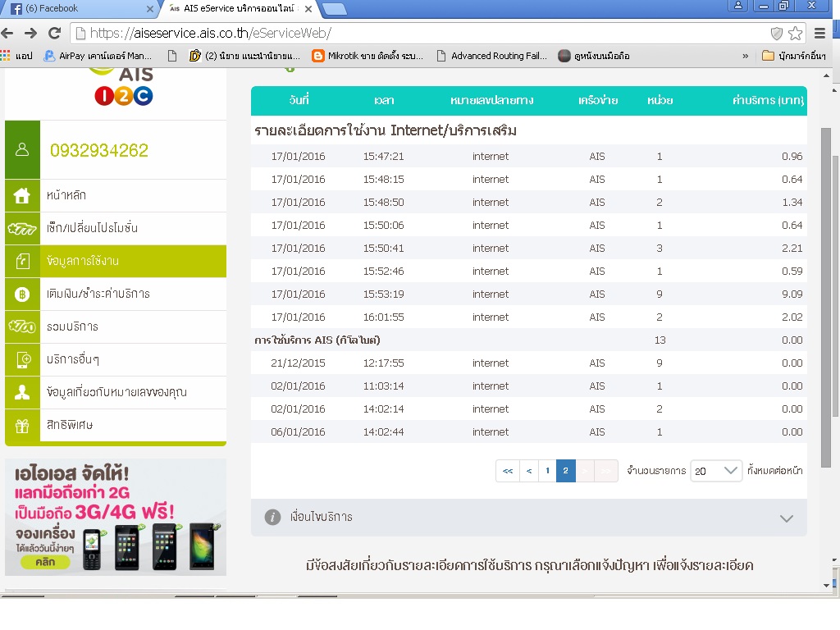The image size is (840, 630).
Task: Open the หน้าหลัก menu item
Action: [x=116, y=195]
